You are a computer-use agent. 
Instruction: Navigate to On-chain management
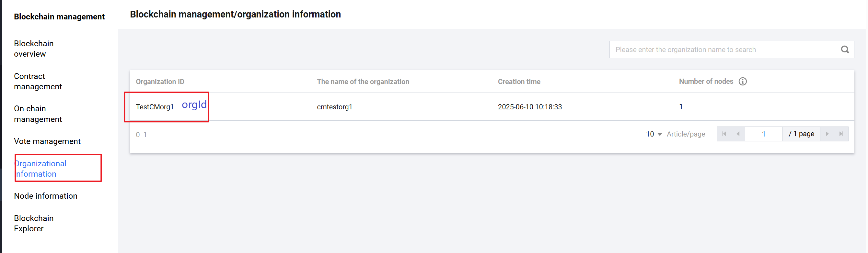click(38, 114)
